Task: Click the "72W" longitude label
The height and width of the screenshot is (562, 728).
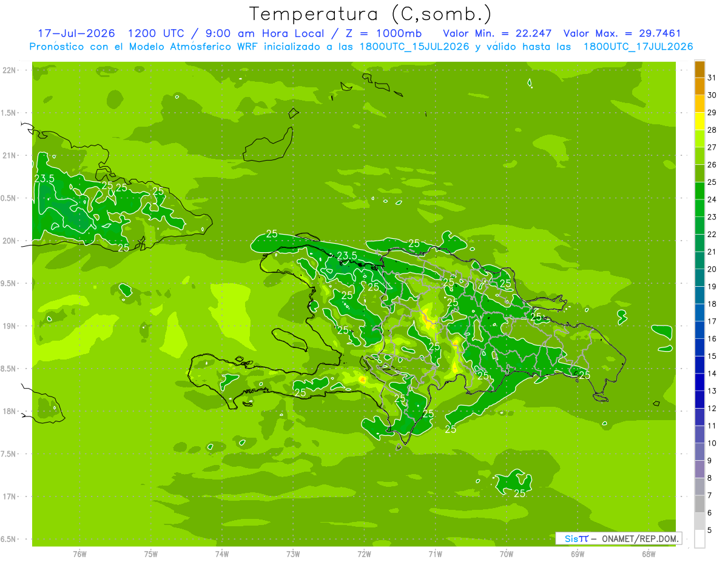Action: [364, 554]
